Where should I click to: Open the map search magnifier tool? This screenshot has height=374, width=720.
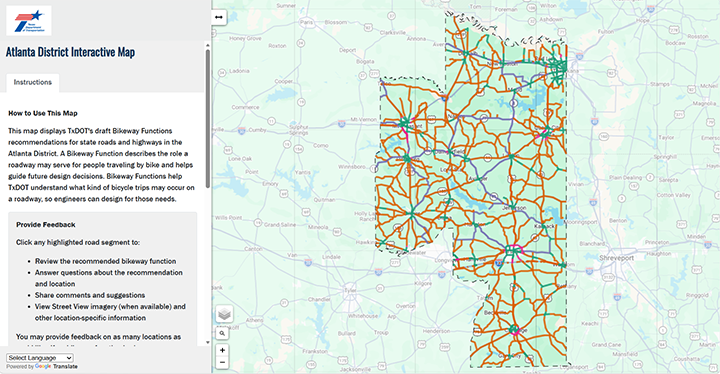click(x=222, y=334)
